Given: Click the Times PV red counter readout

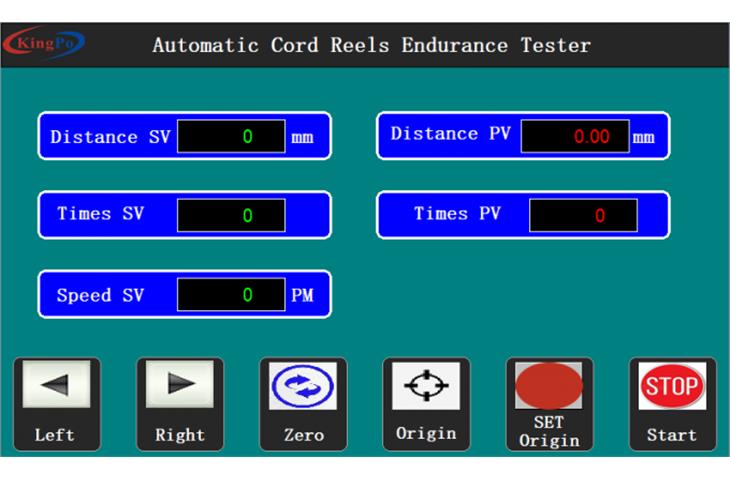Looking at the screenshot, I should (x=583, y=215).
